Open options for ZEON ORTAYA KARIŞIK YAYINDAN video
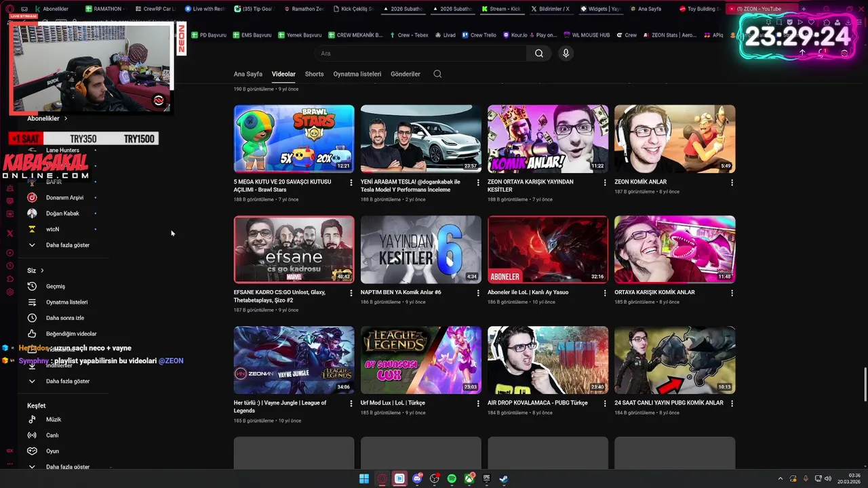 point(605,182)
